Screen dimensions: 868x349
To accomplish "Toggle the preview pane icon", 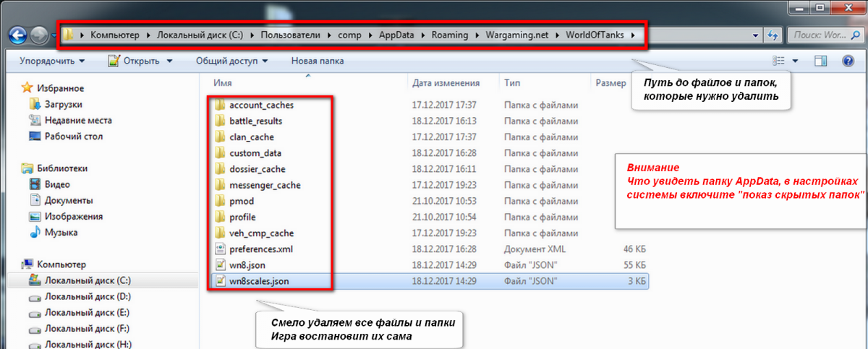I will point(820,61).
